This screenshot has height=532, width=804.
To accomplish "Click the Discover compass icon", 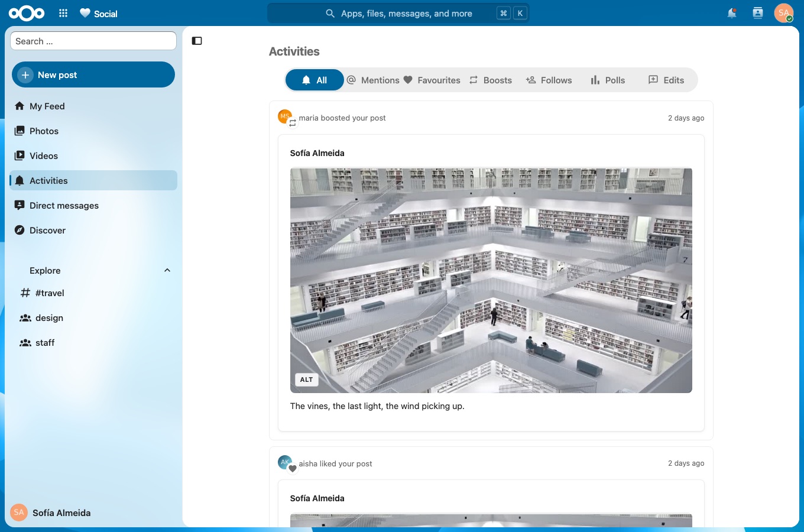I will click(20, 231).
